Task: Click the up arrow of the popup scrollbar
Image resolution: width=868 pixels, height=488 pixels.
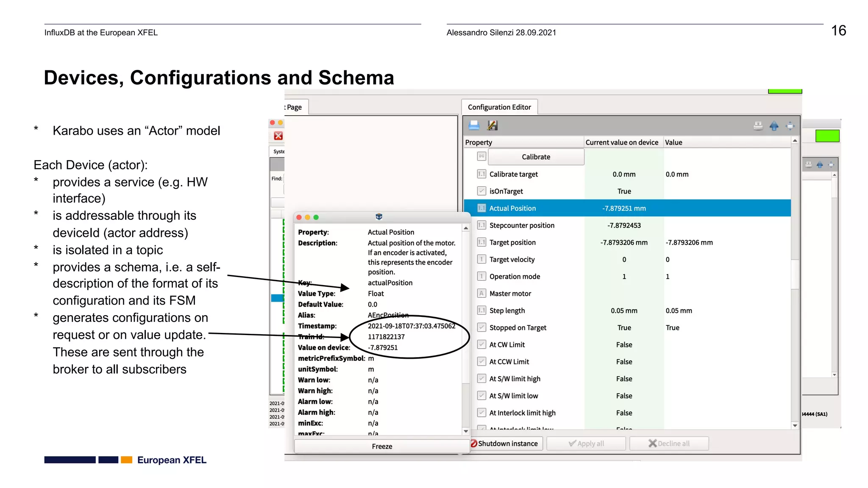Action: [x=466, y=228]
